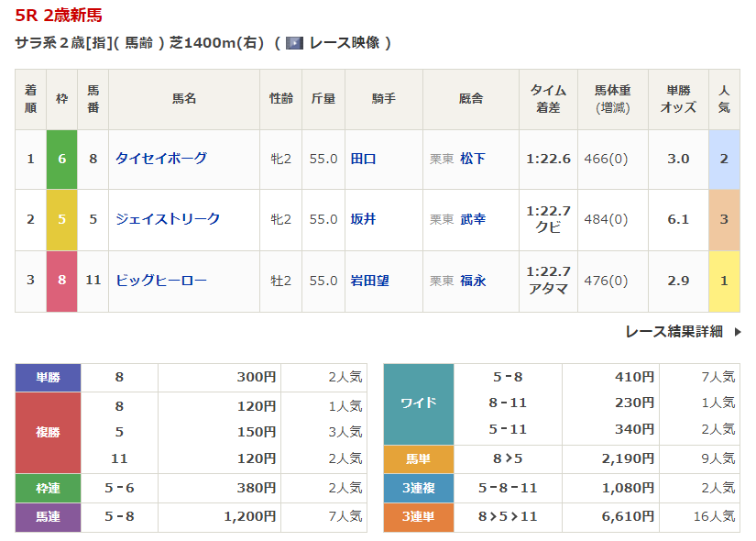Click the 牡2 sex-age cell

280,281
